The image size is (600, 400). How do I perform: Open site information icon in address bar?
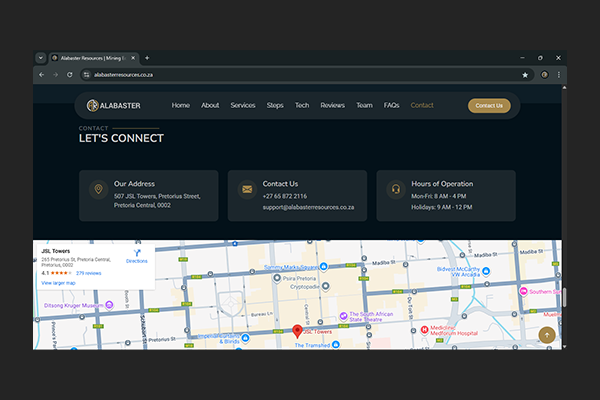[x=87, y=75]
